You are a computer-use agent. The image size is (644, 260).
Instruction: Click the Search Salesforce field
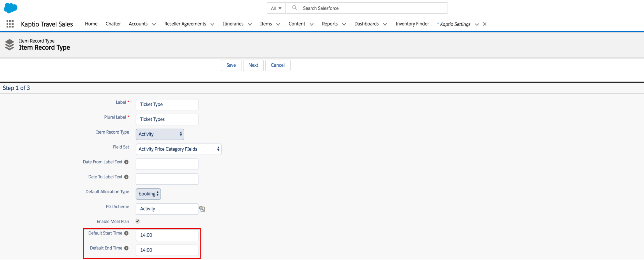pos(366,8)
